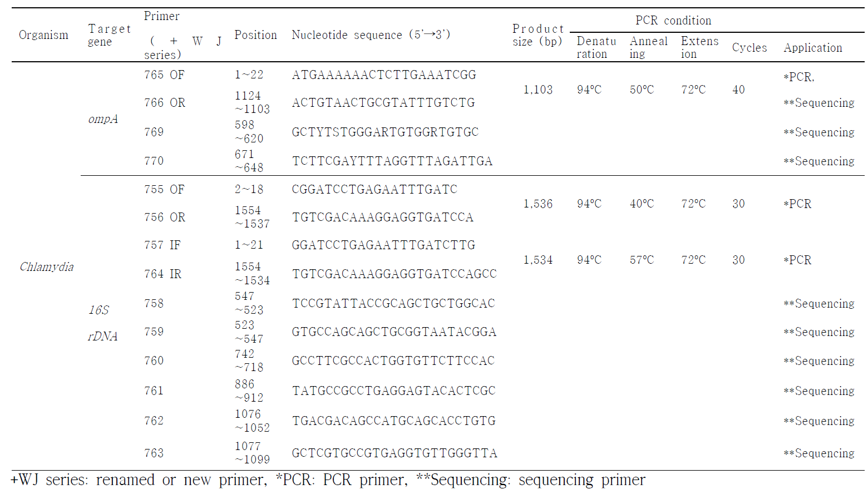Image resolution: width=868 pixels, height=494 pixels.
Task: Click sequence ATGAAAAAACTCTTGAAATCGG
Action: tap(384, 75)
